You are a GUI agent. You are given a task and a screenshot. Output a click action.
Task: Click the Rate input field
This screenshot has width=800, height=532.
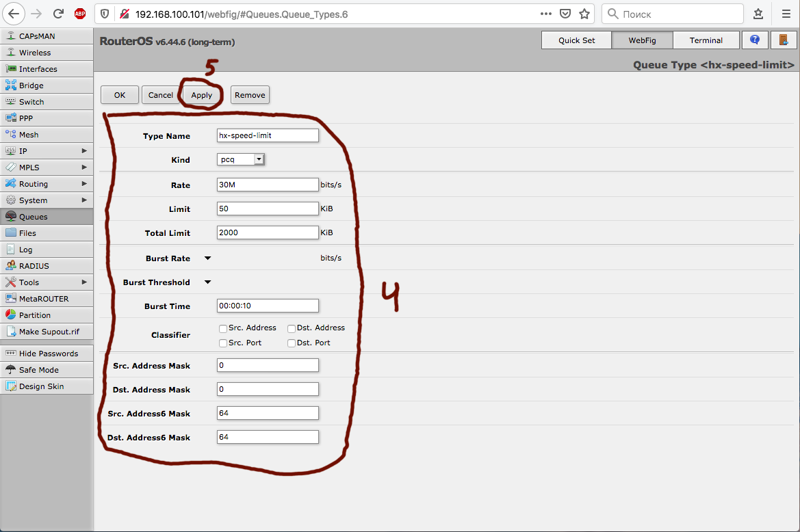(x=268, y=185)
